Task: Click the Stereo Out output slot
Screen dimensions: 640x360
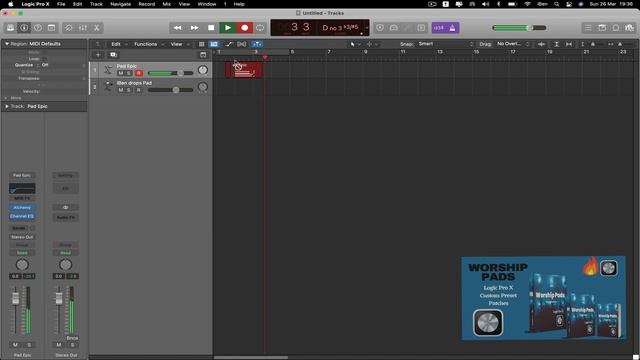Action: pyautogui.click(x=22, y=237)
